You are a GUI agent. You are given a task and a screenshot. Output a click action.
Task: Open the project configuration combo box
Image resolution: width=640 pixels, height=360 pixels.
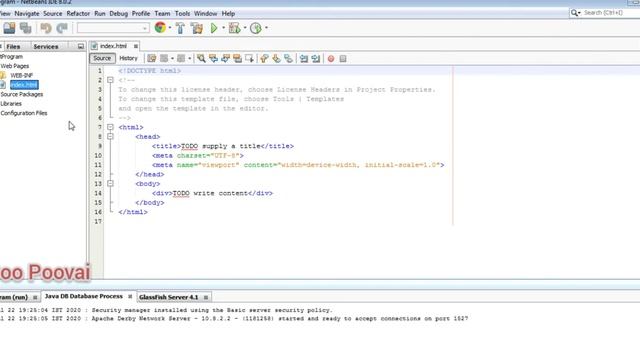pos(112,28)
